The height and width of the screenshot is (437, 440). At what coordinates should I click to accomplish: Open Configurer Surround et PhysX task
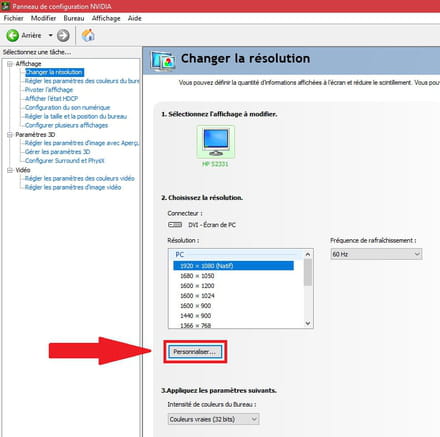(65, 161)
